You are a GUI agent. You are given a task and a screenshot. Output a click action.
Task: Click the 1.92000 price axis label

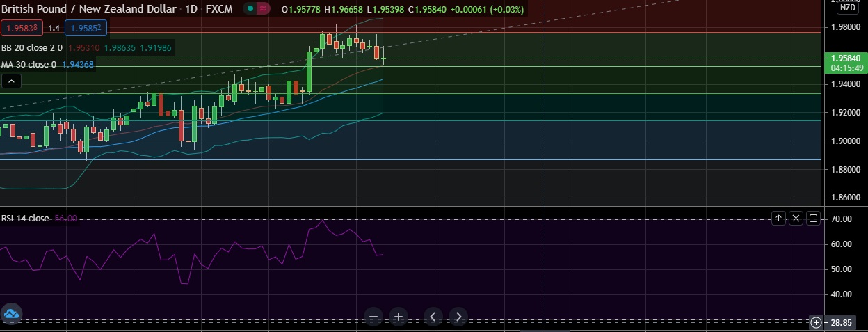click(x=844, y=113)
